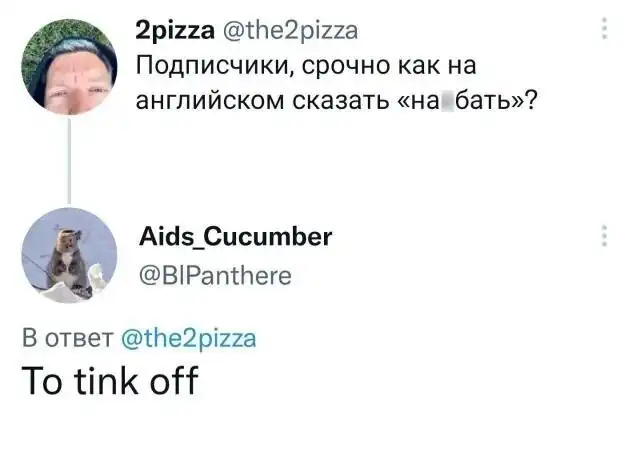Click the Aids_Cucumber display name
The height and width of the screenshot is (465, 640).
[x=238, y=238]
